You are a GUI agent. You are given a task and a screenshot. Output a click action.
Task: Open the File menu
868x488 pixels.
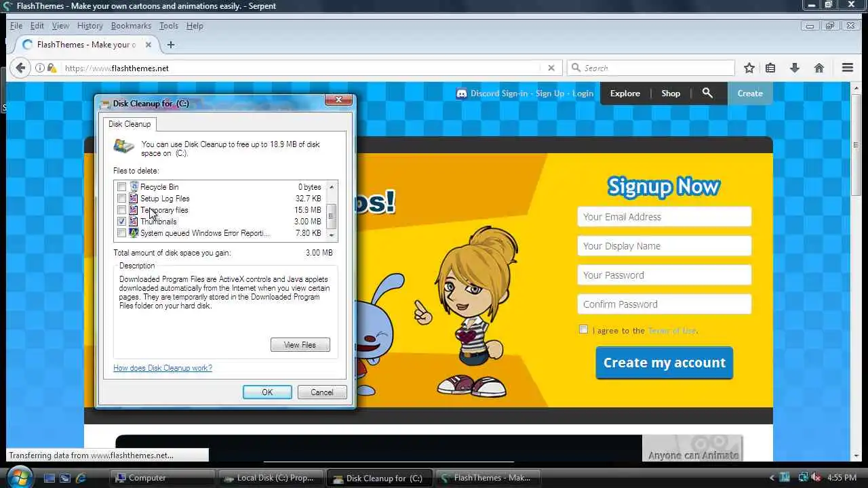pyautogui.click(x=16, y=26)
